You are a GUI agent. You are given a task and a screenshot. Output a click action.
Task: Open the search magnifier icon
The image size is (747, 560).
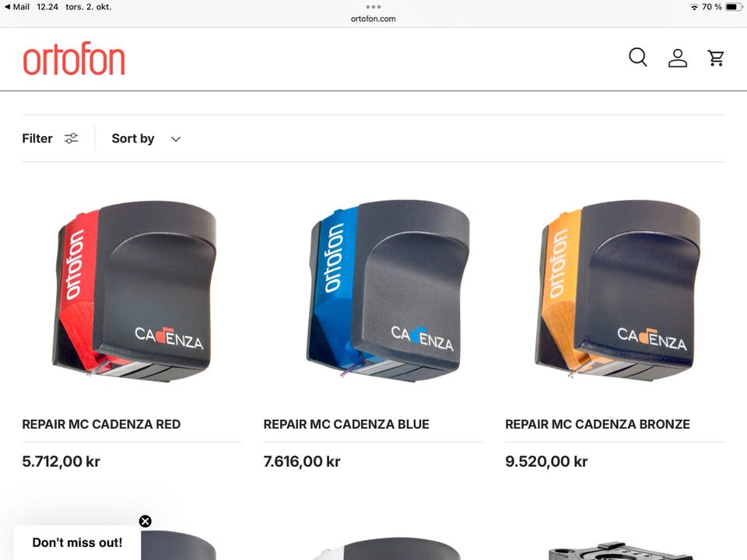tap(637, 58)
